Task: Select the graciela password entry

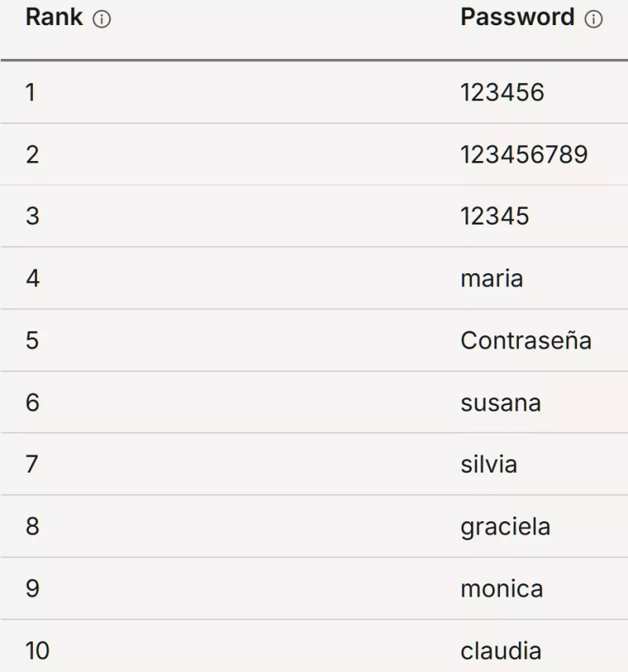Action: pyautogui.click(x=505, y=527)
